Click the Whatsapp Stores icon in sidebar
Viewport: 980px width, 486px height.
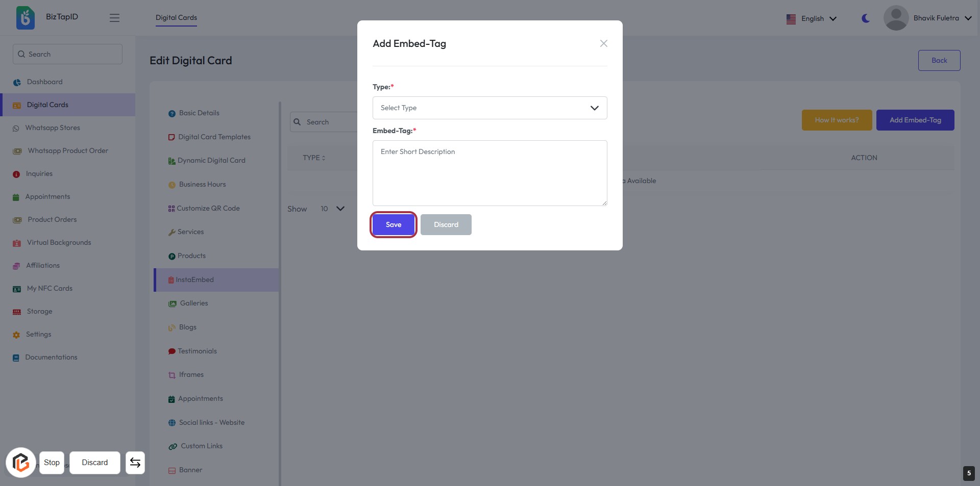[x=16, y=128]
